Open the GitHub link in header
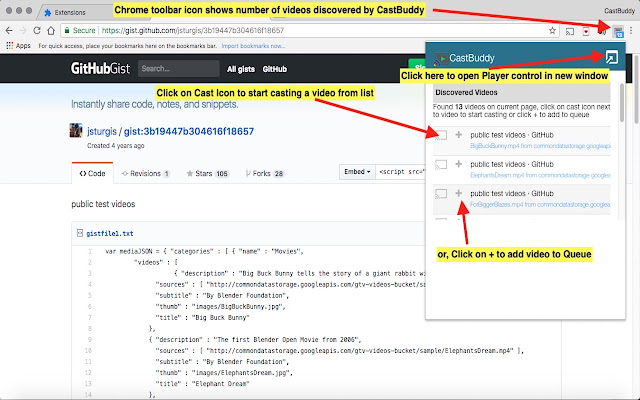Image resolution: width=640 pixels, height=400 pixels. 275,69
